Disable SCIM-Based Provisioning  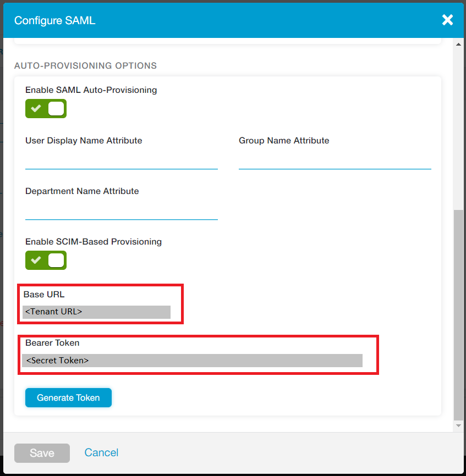46,260
